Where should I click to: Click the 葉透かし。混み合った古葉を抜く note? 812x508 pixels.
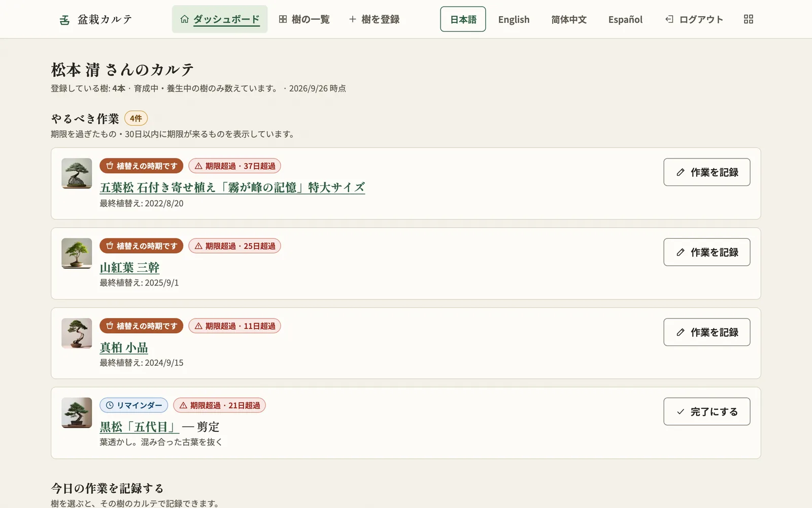(x=161, y=442)
